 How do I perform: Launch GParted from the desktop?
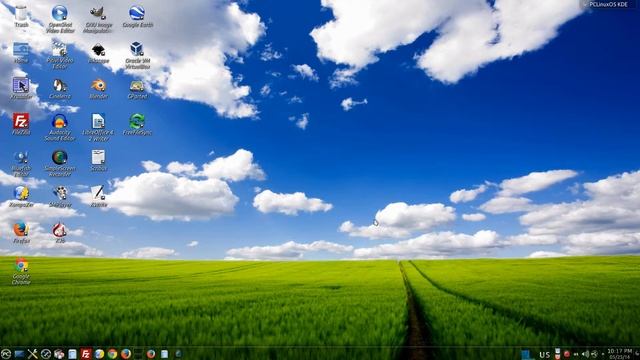coord(137,88)
